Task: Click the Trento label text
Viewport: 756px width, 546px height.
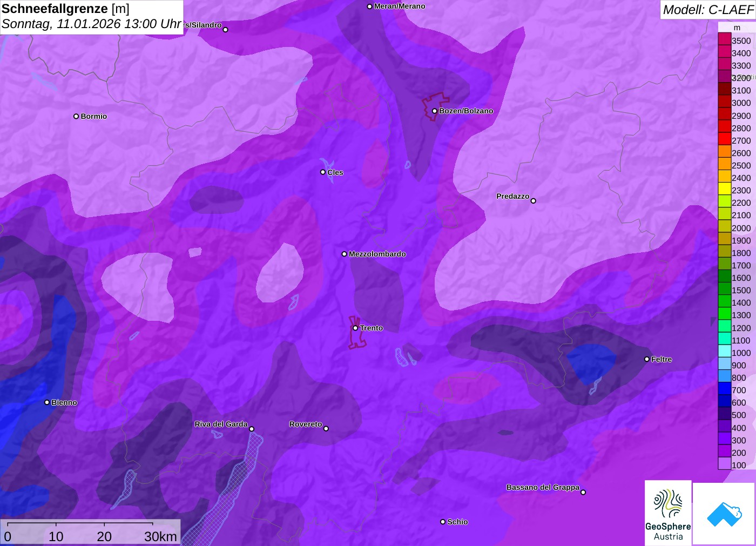Action: coord(372,328)
